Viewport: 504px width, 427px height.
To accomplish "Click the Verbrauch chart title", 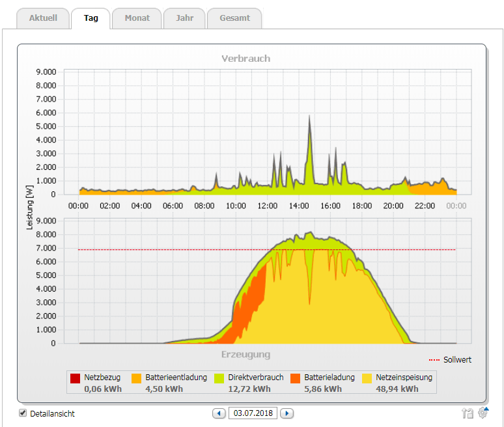I will pos(246,59).
